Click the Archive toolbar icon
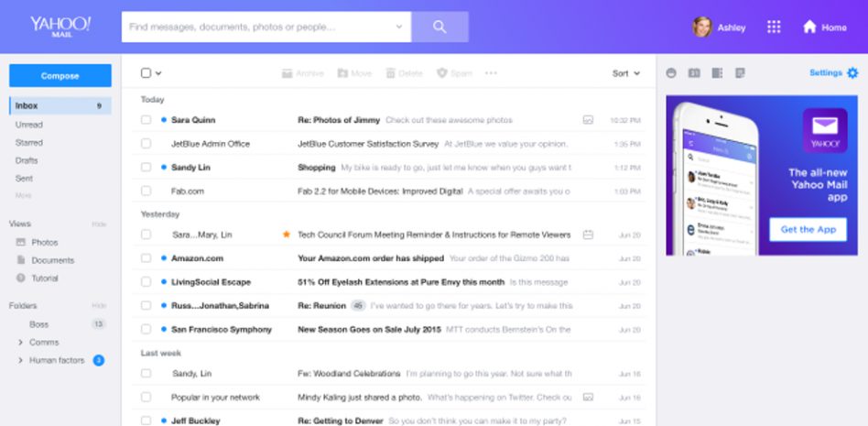The height and width of the screenshot is (426, 868). pyautogui.click(x=287, y=73)
